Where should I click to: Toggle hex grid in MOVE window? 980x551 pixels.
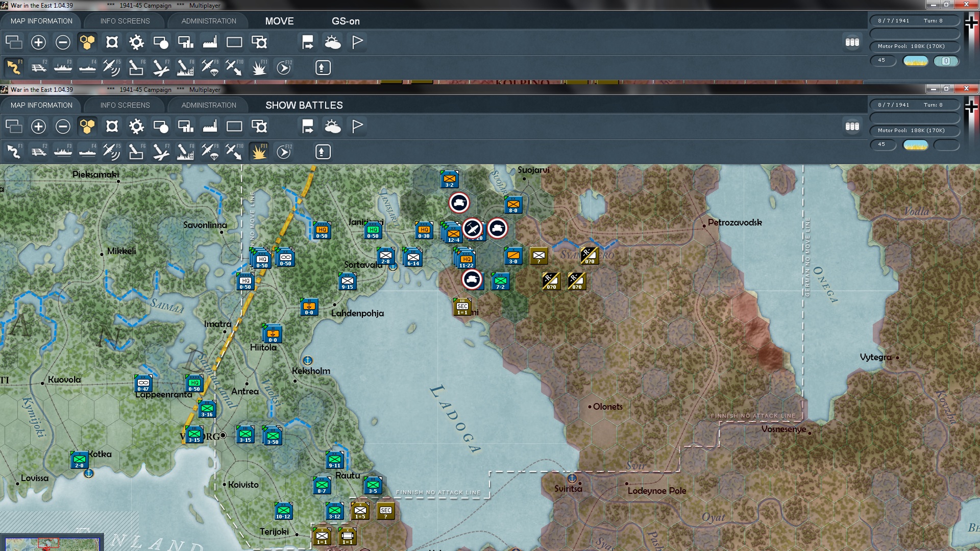87,42
